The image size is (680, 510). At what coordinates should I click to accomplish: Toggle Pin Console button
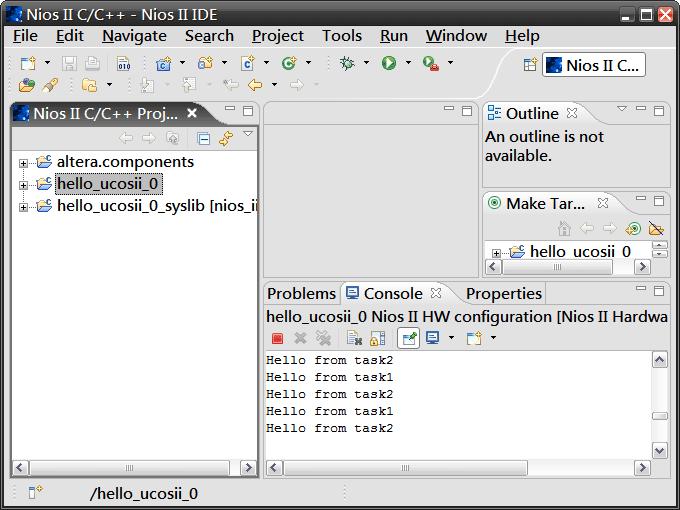coord(409,338)
